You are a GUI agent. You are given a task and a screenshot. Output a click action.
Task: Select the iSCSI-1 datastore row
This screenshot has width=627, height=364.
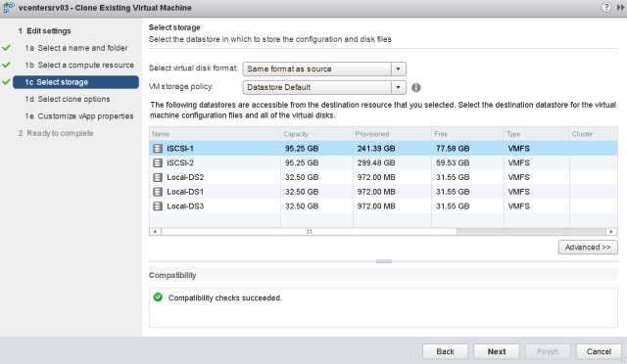(383, 149)
